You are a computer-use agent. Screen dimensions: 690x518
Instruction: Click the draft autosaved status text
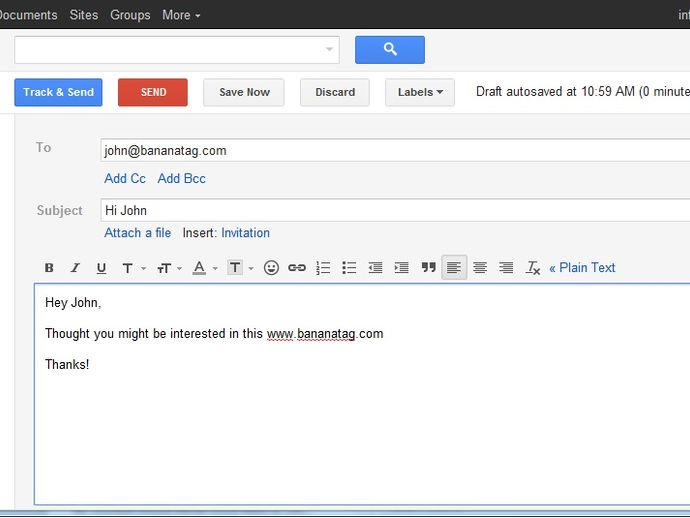[583, 92]
